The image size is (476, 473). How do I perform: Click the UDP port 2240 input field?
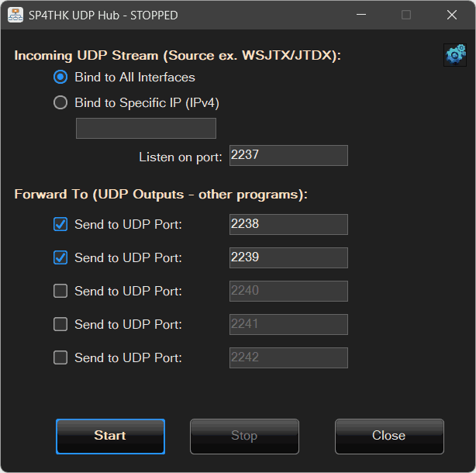tap(288, 291)
